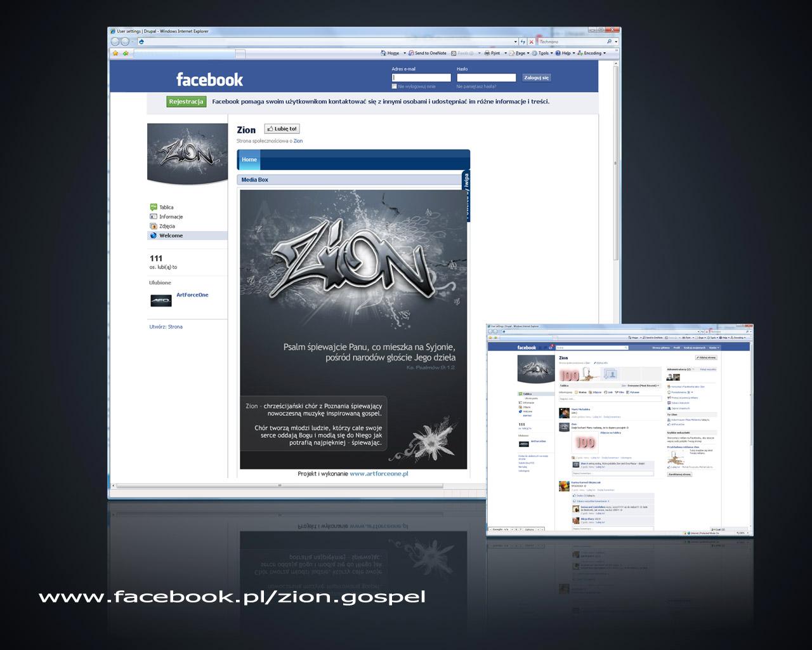Click the Informacje info icon
Screen dimensions: 812x650
point(154,216)
